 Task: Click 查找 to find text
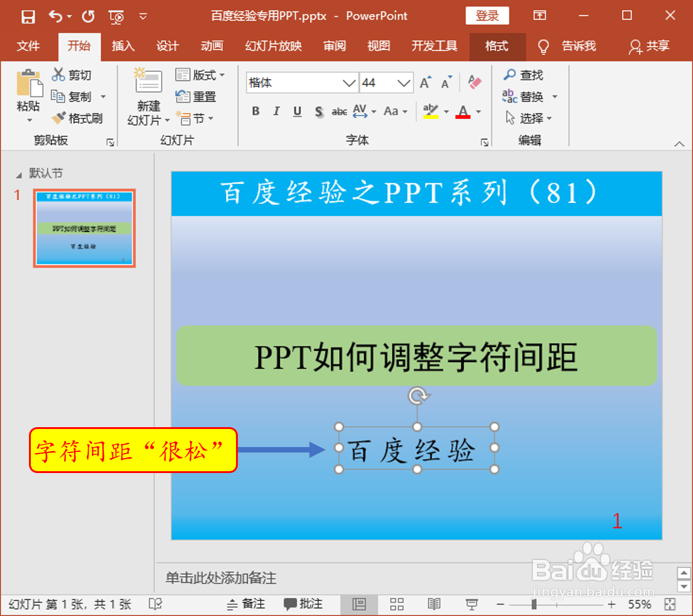click(x=523, y=75)
